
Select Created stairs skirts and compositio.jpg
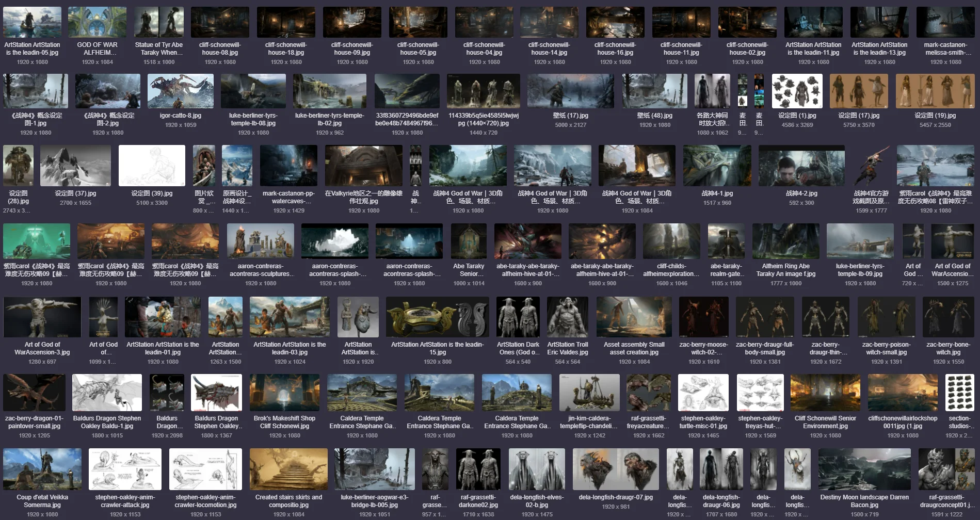tap(288, 469)
